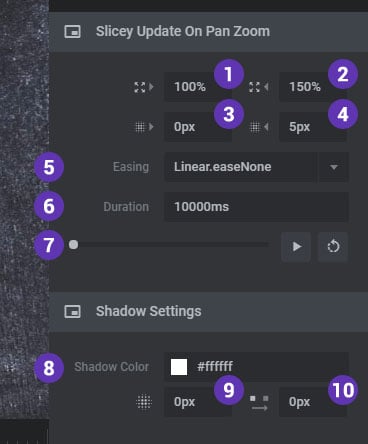Open the Easing dropdown arrow
The width and height of the screenshot is (368, 444).
coord(334,167)
